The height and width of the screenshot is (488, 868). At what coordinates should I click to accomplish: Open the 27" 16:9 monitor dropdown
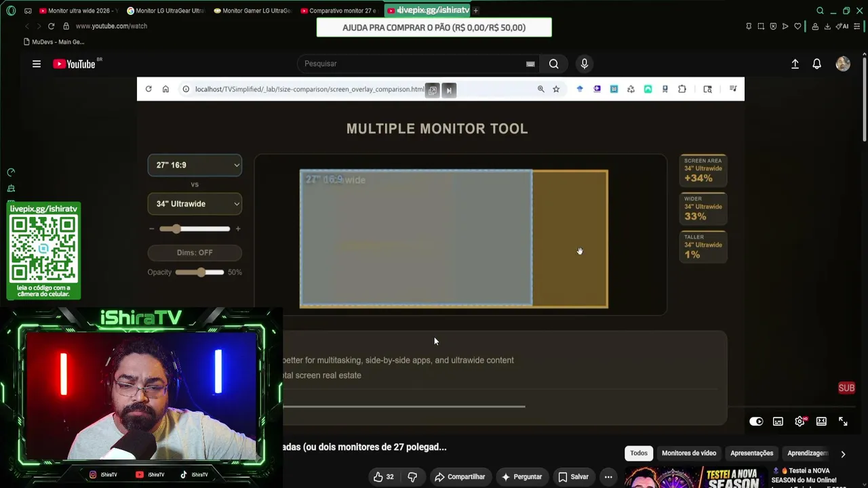(195, 165)
